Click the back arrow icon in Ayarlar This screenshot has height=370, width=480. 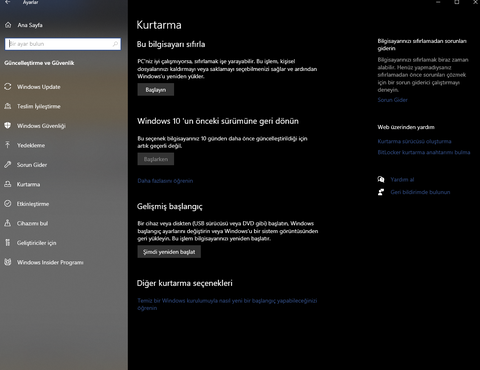point(7,2)
